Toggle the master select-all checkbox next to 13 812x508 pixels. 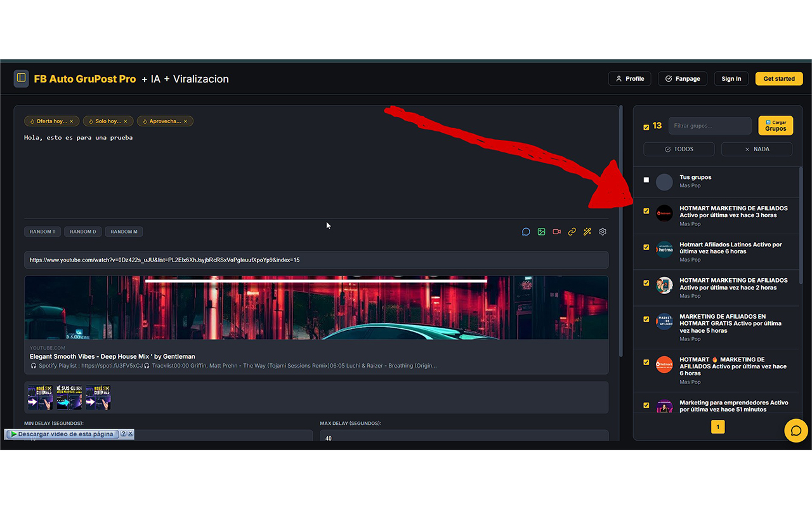click(646, 127)
